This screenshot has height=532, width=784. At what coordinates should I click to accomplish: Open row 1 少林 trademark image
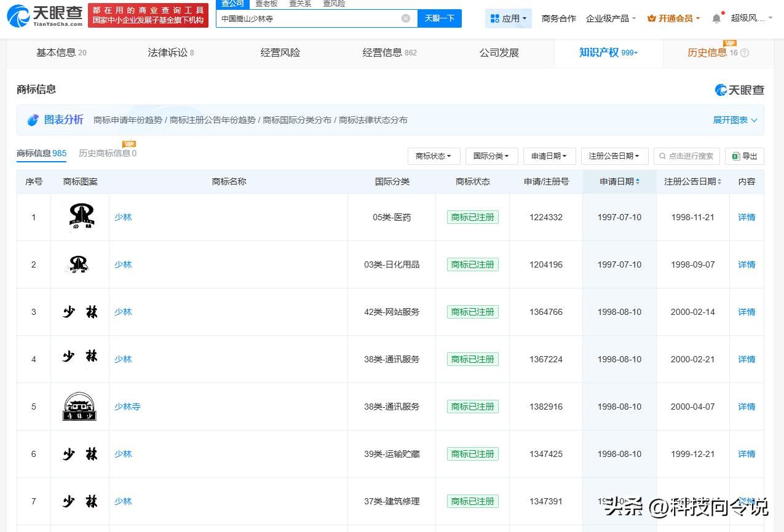coord(80,217)
